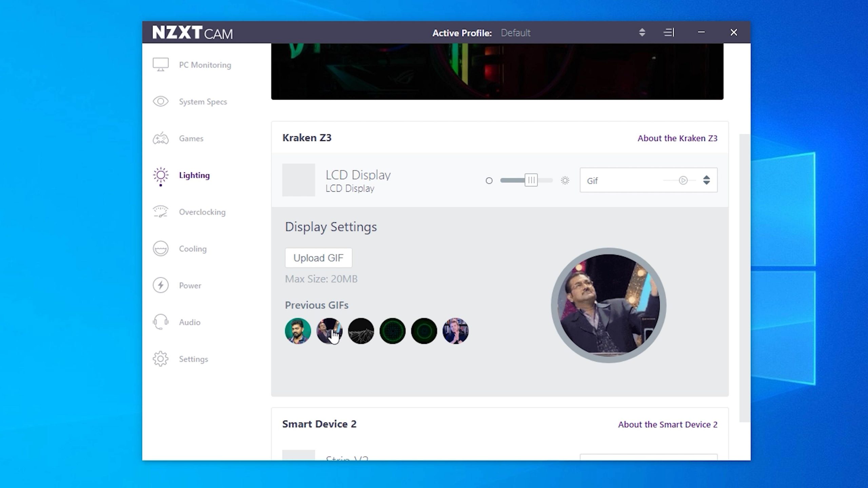The image size is (868, 488).
Task: Open the Overclocking gauge icon
Action: click(160, 212)
